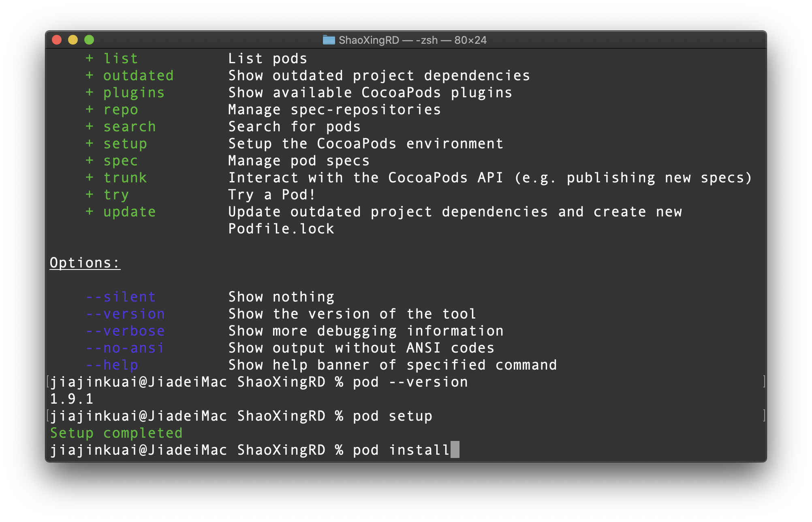Click 'Manage pod specs' text
812x522 pixels.
[x=299, y=161]
